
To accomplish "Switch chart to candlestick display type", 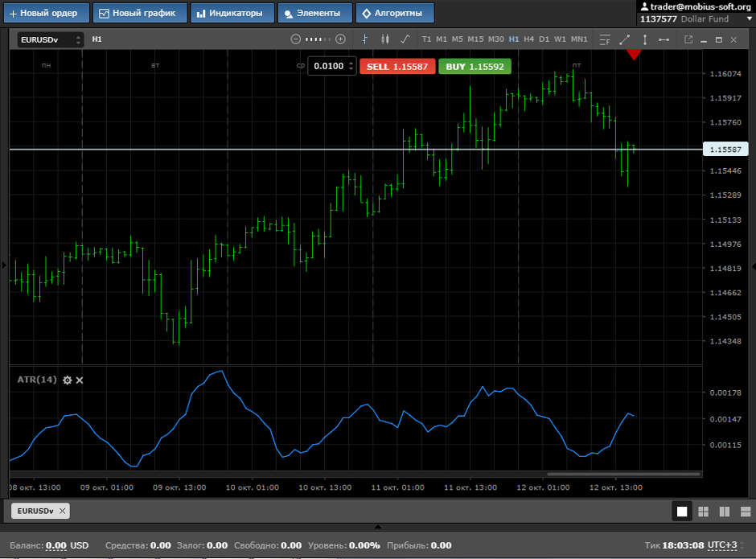I will (384, 39).
